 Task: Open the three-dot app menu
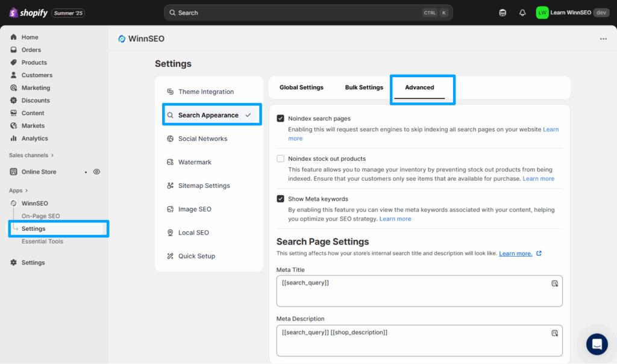603,39
